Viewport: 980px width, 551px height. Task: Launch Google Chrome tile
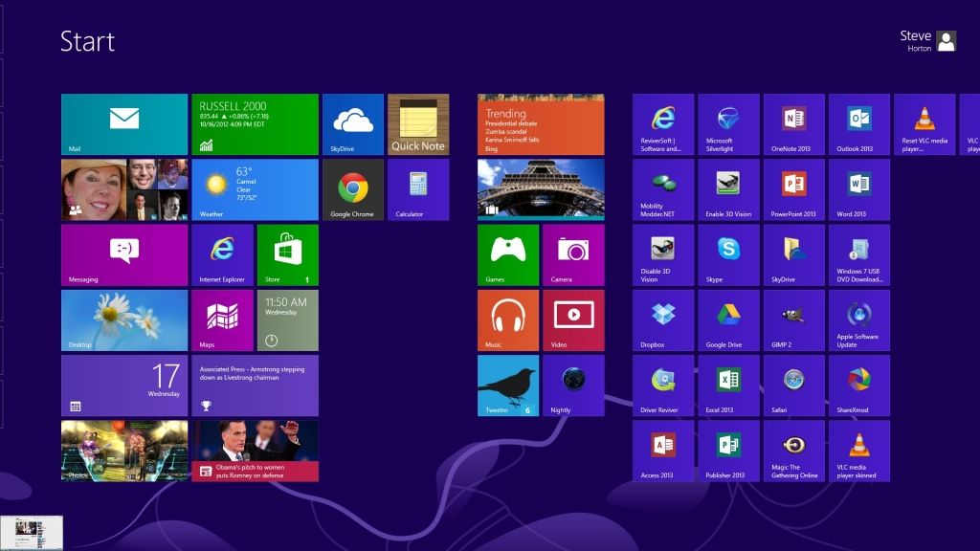tap(352, 189)
